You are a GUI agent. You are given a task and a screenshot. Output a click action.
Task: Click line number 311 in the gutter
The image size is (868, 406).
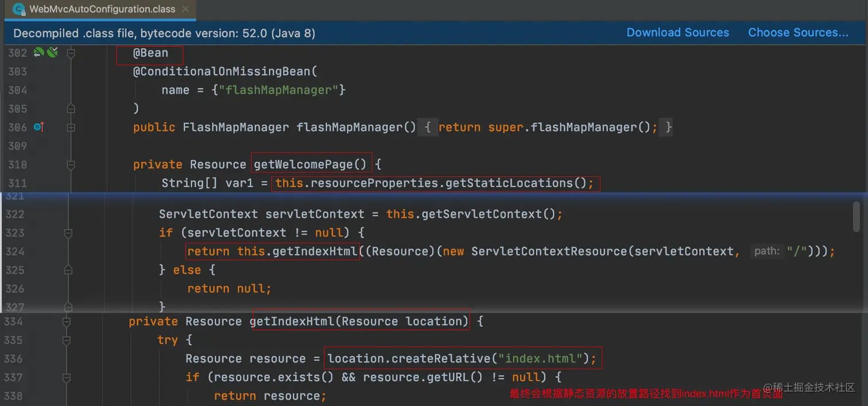(x=18, y=183)
